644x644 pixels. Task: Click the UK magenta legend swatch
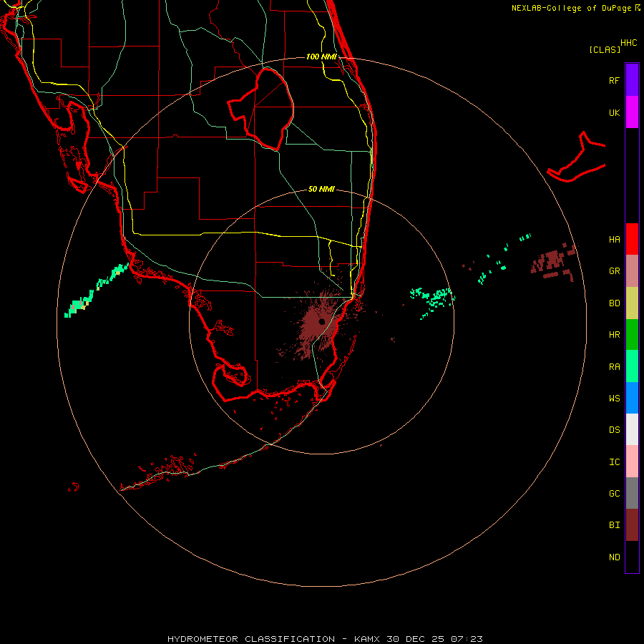tap(632, 112)
